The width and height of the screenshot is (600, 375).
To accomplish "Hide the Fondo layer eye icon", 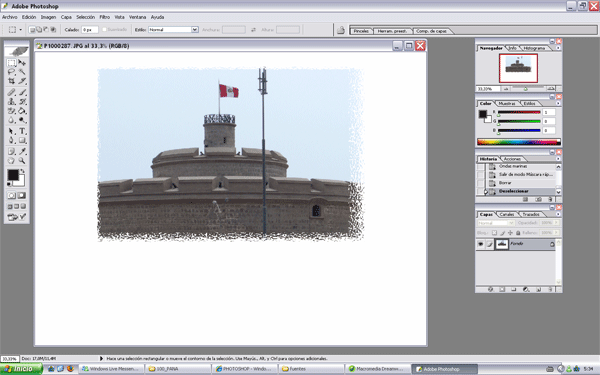I will [481, 244].
